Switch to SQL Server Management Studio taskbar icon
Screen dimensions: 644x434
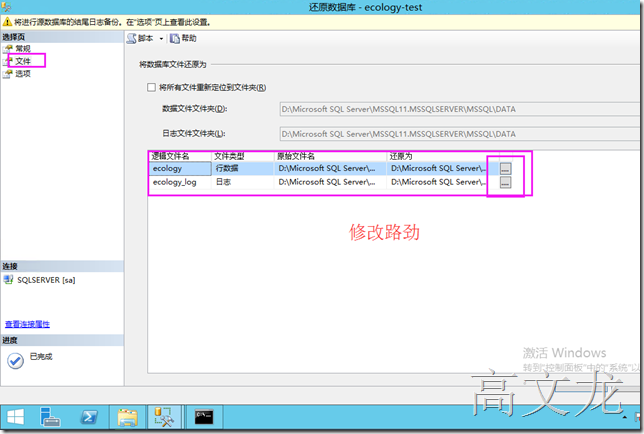(x=164, y=417)
